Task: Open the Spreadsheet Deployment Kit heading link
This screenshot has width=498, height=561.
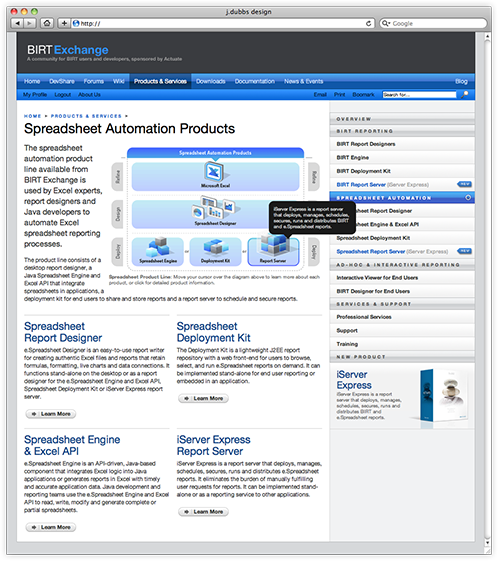Action: pos(214,332)
